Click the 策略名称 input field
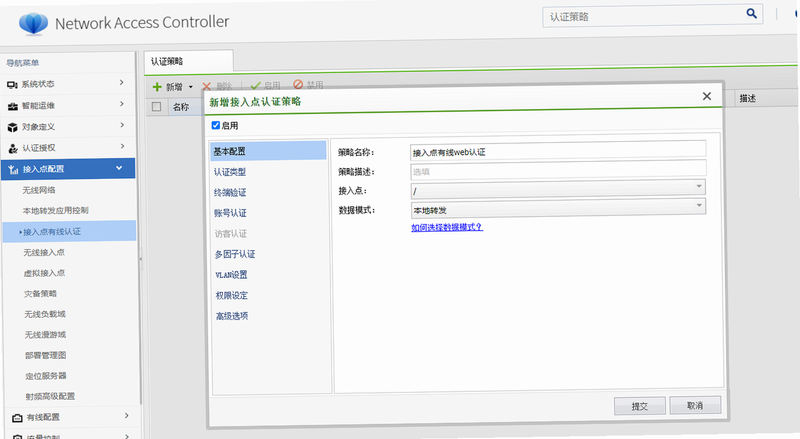 [x=558, y=151]
